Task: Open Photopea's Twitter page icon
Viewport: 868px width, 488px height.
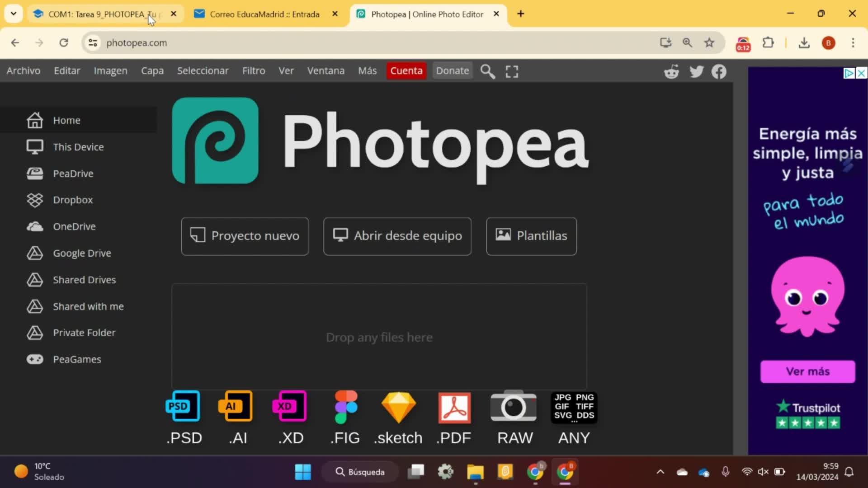Action: click(696, 71)
